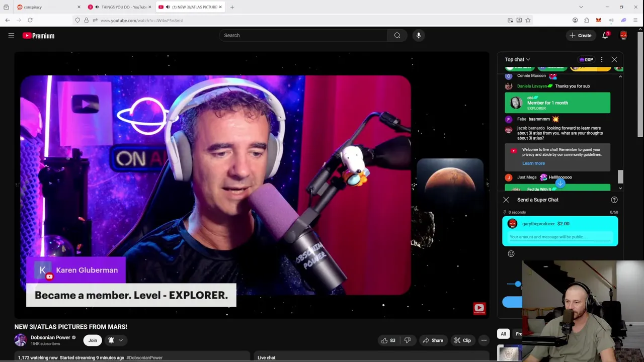
Task: Open Super Chat help question icon
Action: [x=614, y=200]
